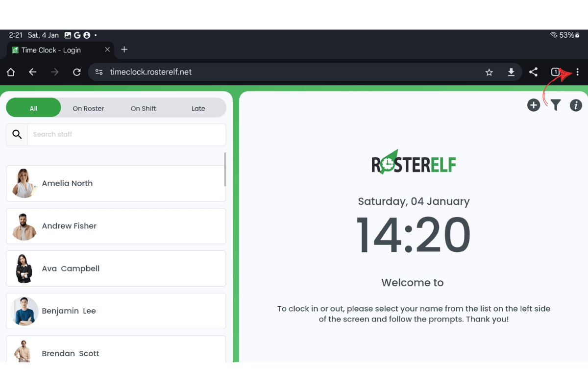588x392 pixels.
Task: Go back using the back arrow
Action: click(32, 72)
